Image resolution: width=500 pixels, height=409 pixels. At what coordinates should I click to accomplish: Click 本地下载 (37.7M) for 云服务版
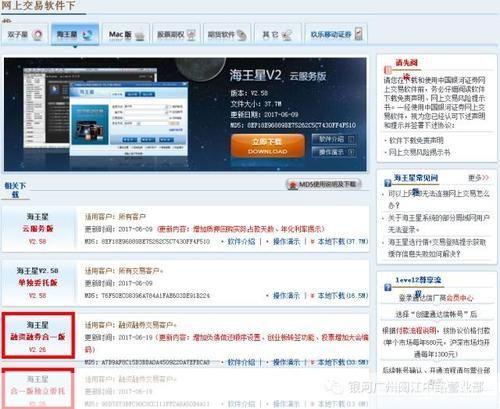pyautogui.click(x=343, y=241)
